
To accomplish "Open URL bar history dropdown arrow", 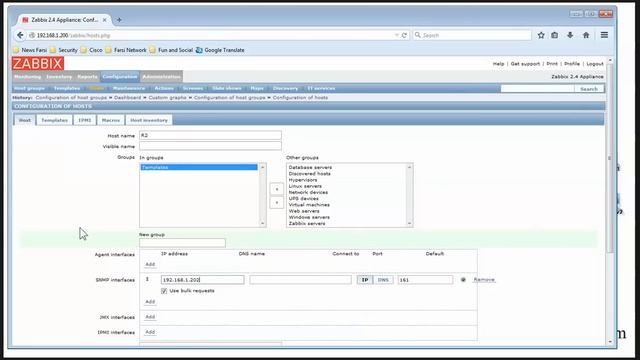I will [396, 36].
